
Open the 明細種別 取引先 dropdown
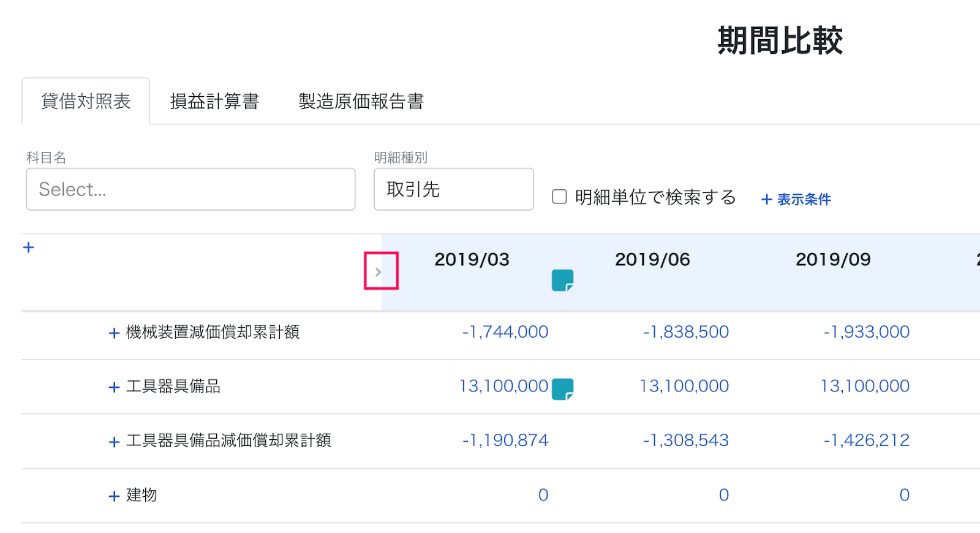click(x=454, y=189)
